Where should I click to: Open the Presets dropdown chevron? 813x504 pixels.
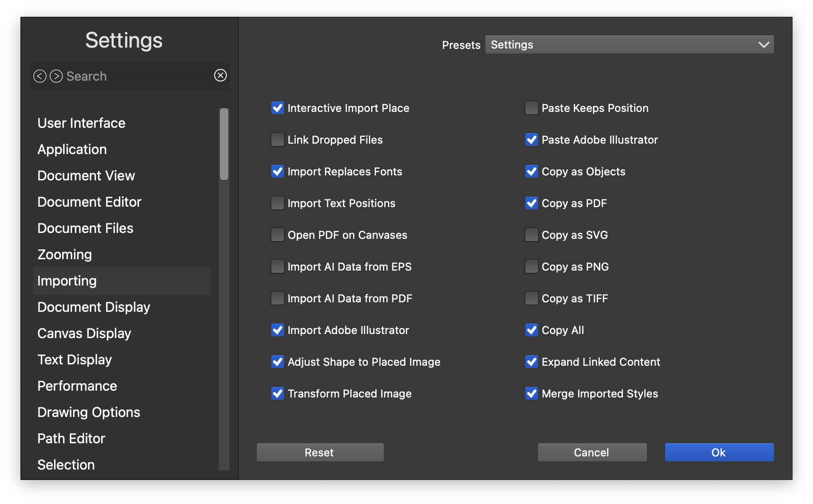click(x=764, y=45)
